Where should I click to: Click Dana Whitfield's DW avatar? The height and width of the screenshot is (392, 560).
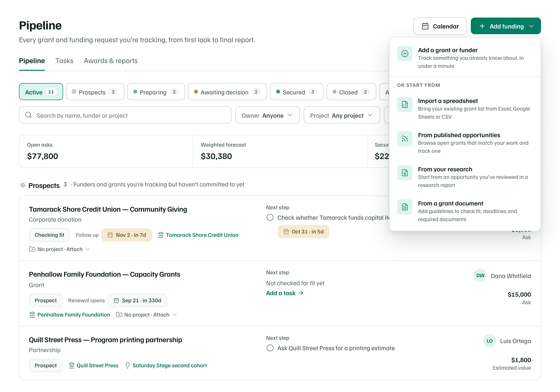coord(480,275)
